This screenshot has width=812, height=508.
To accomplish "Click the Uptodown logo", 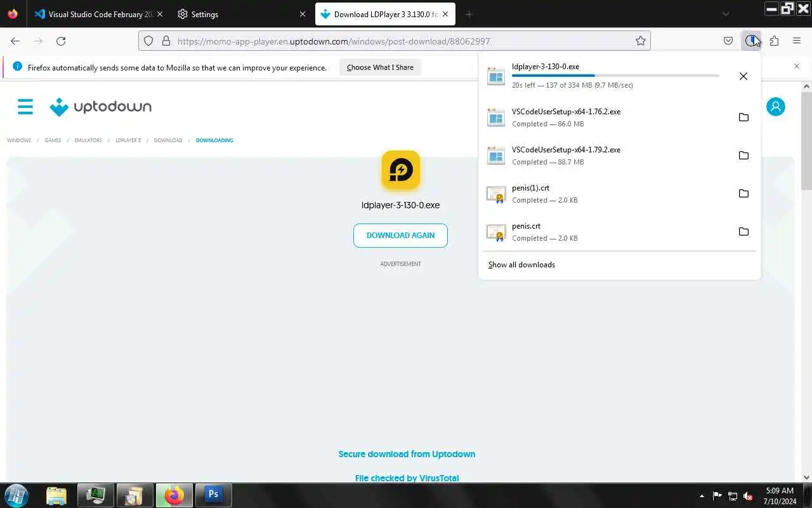I will pos(101,107).
